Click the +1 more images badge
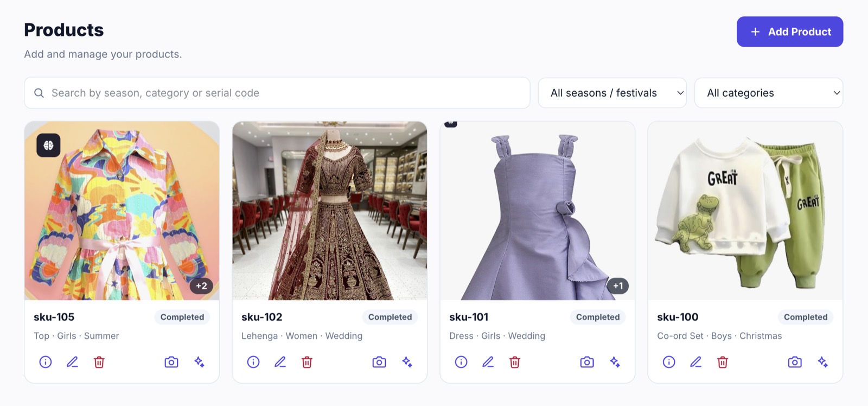868x406 pixels. [618, 286]
